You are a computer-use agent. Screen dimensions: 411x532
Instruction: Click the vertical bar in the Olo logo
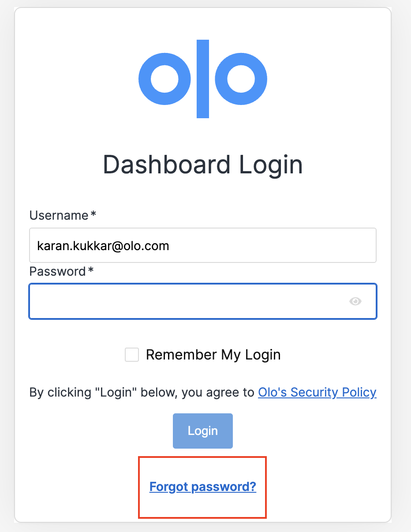[203, 79]
